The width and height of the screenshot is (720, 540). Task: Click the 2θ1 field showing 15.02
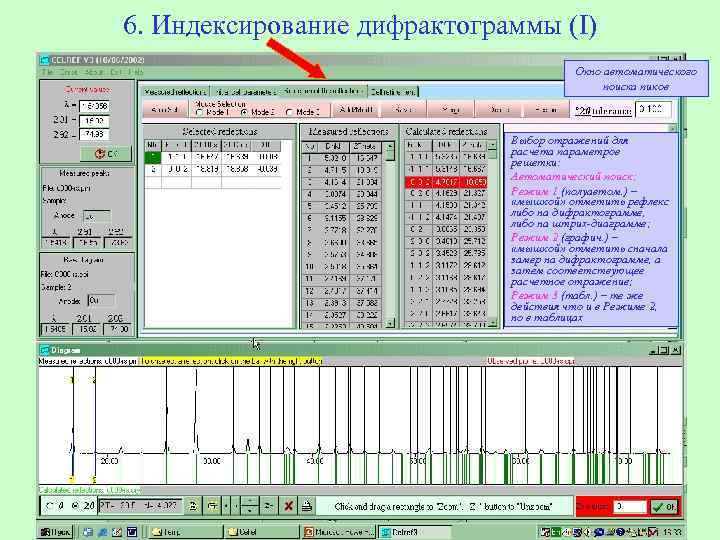(x=94, y=121)
